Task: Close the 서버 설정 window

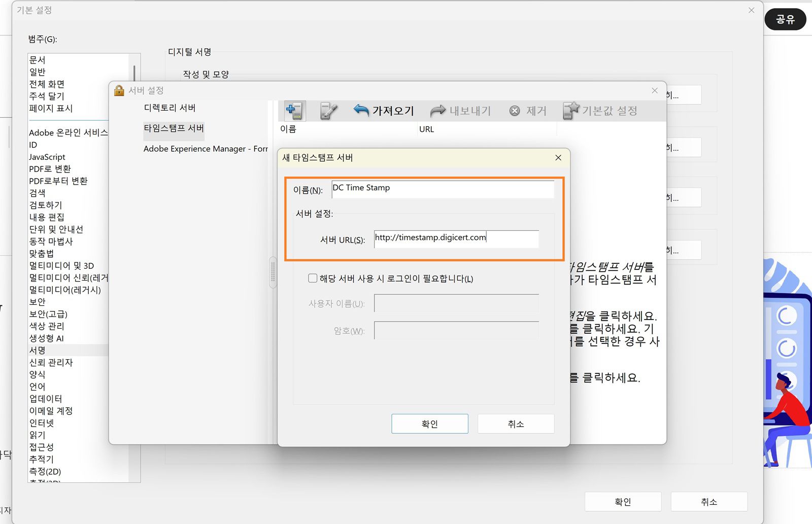Action: (x=655, y=91)
